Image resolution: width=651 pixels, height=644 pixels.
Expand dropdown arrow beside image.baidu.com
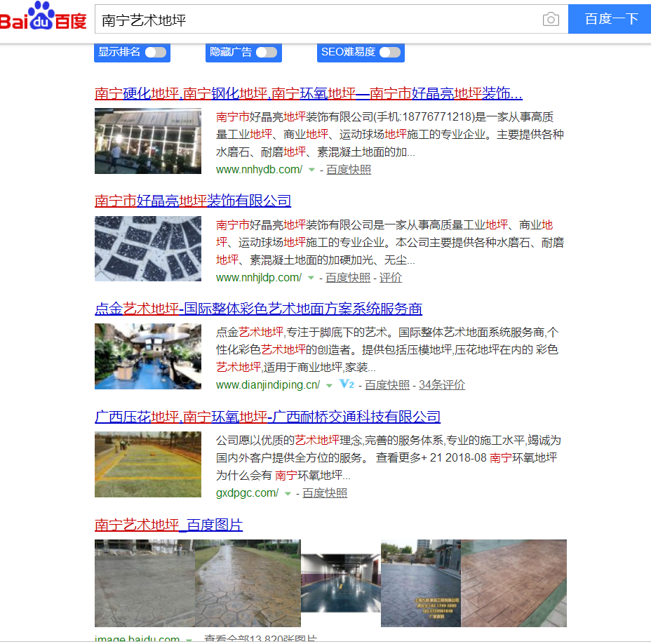click(x=189, y=639)
